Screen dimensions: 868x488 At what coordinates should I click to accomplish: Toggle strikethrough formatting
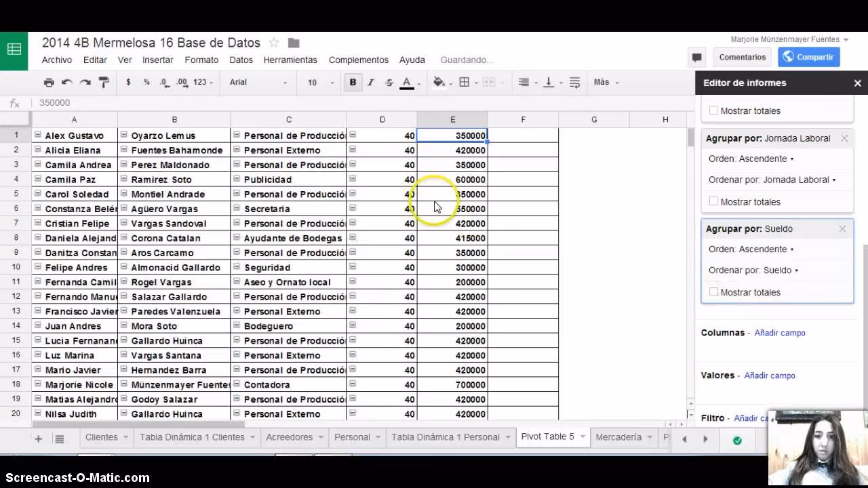[x=389, y=82]
